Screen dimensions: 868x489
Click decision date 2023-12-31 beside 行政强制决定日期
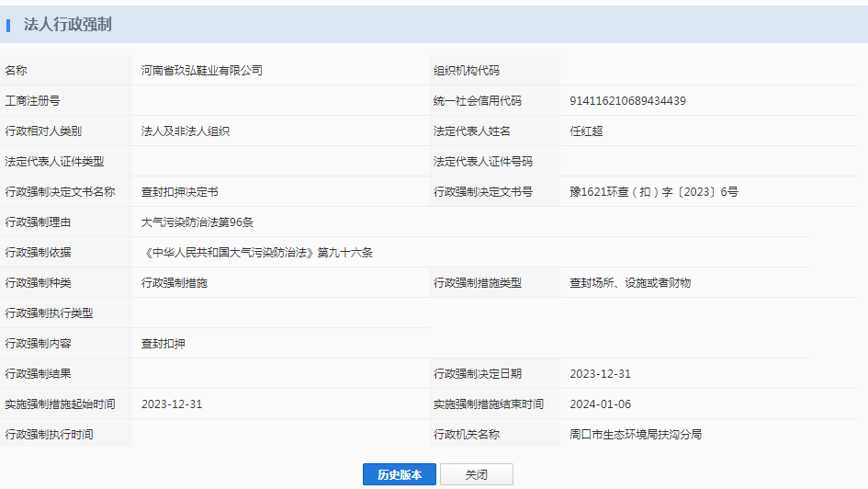click(600, 374)
